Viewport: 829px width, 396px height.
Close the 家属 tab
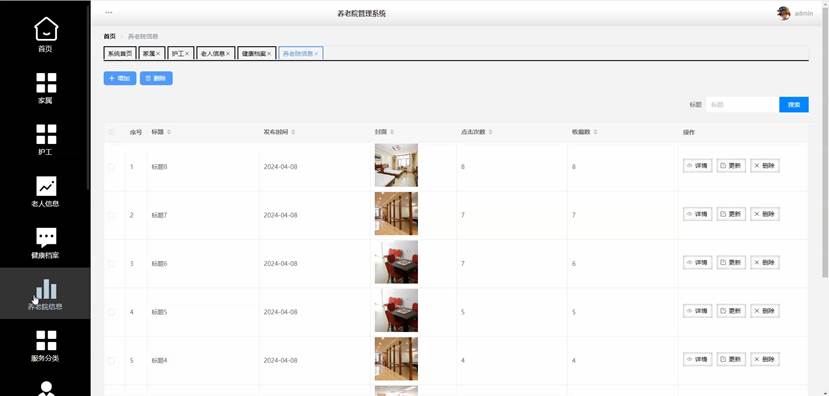click(x=158, y=54)
